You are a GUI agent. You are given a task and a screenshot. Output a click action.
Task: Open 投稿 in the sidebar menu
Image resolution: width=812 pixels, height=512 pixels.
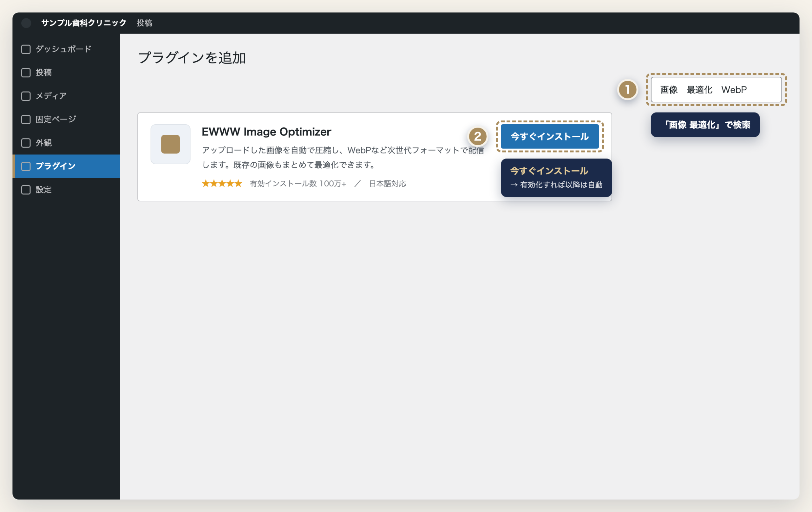click(x=66, y=73)
